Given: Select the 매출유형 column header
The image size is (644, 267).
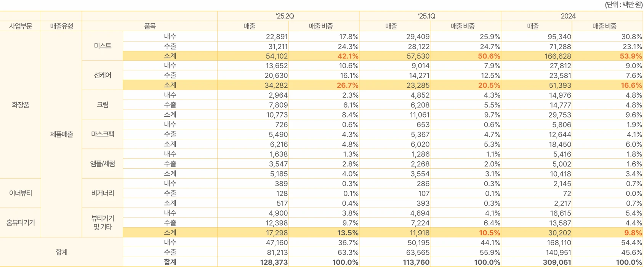Looking at the screenshot, I should coord(61,26).
